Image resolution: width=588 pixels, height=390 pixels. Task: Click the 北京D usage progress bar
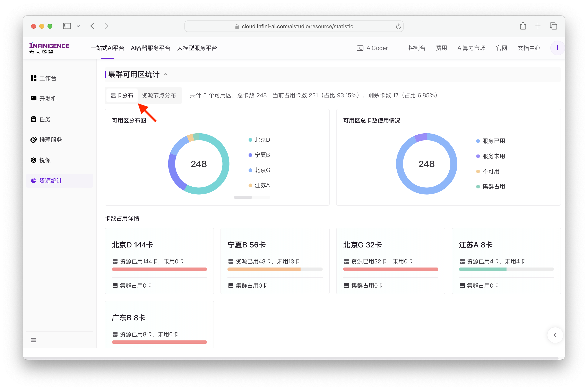coord(159,269)
